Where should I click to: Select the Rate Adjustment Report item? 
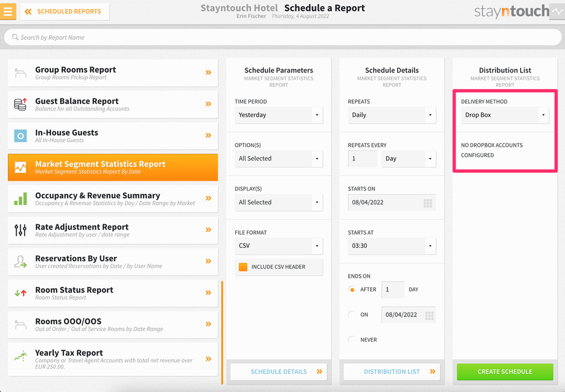click(x=113, y=230)
